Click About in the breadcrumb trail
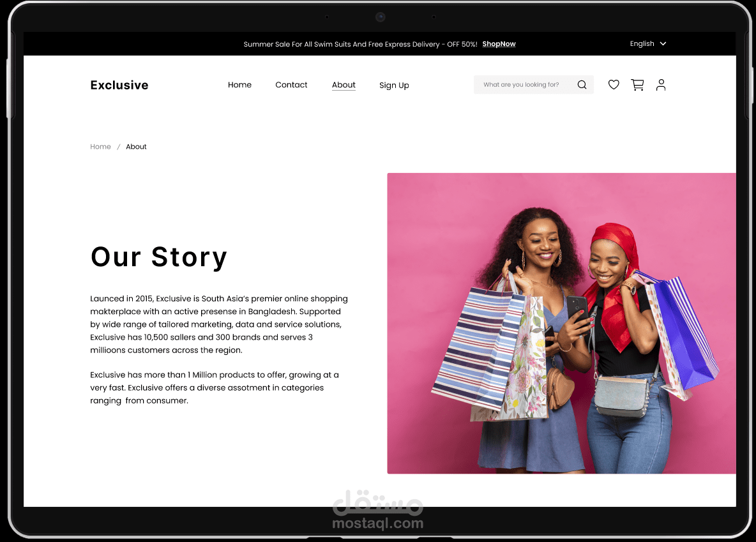This screenshot has height=542, width=756. 136,147
